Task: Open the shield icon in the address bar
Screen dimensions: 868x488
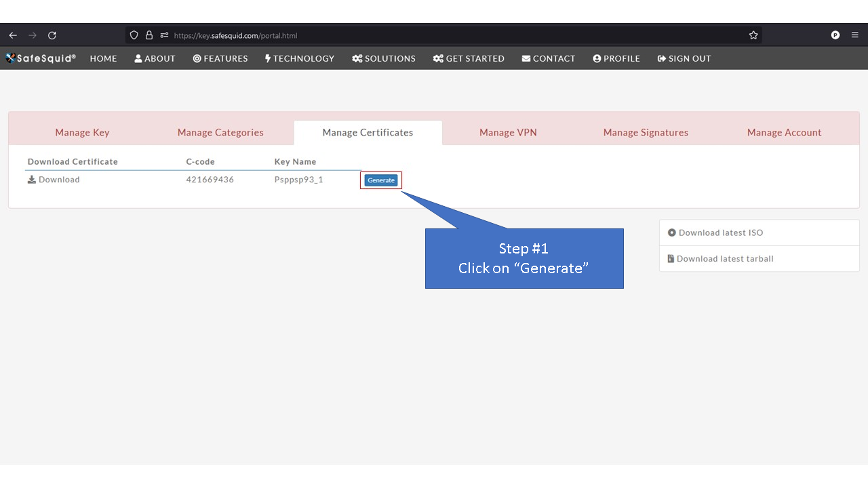Action: click(x=134, y=35)
